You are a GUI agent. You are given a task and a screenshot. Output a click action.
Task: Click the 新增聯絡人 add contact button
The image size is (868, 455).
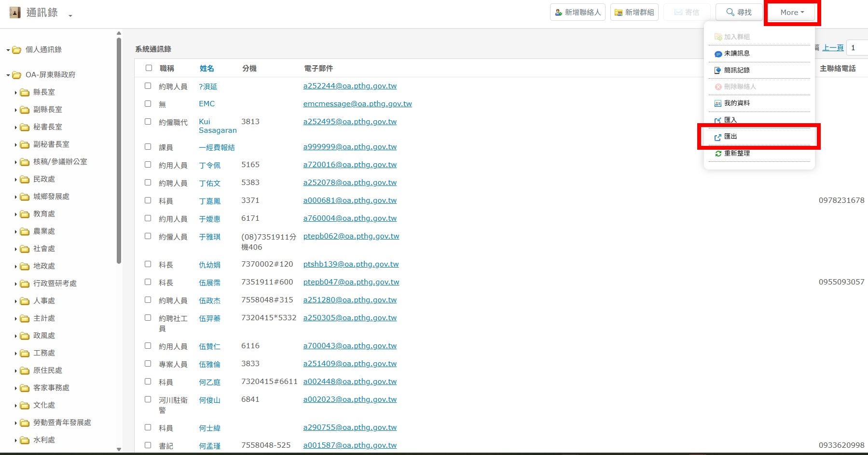click(x=578, y=13)
